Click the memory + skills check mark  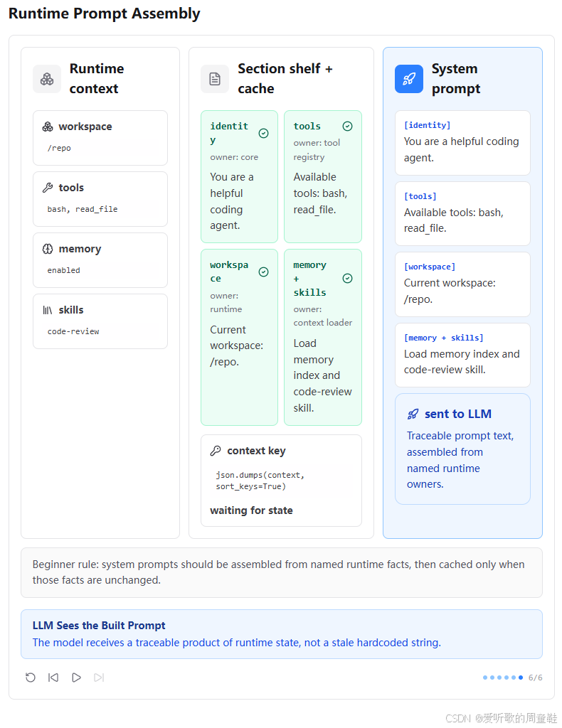tap(347, 278)
